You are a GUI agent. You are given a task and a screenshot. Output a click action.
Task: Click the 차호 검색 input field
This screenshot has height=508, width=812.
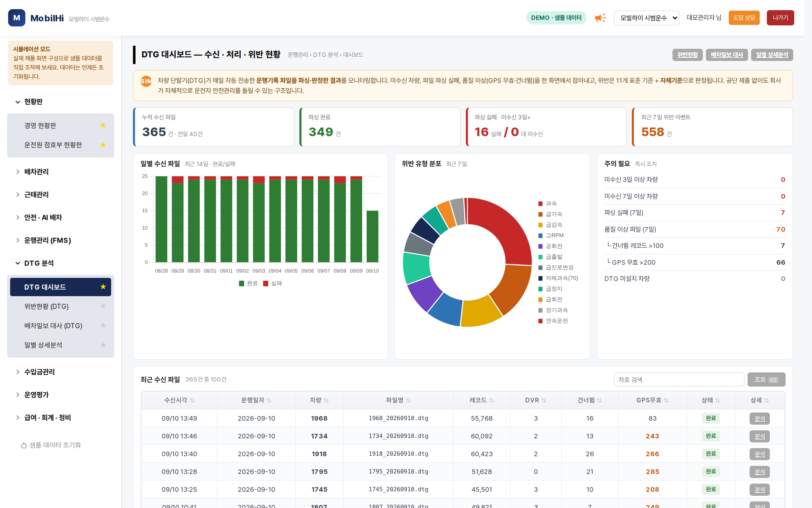point(679,380)
